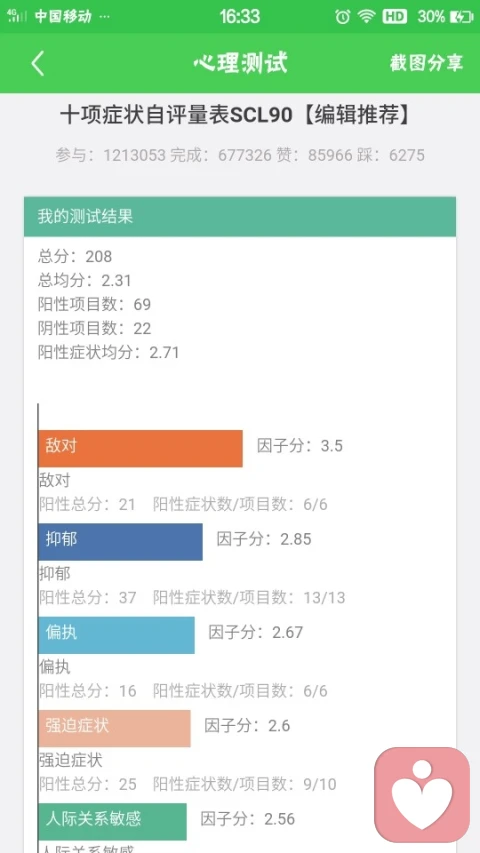This screenshot has height=853, width=480.
Task: Tap the 截图分享 share button
Action: click(426, 63)
